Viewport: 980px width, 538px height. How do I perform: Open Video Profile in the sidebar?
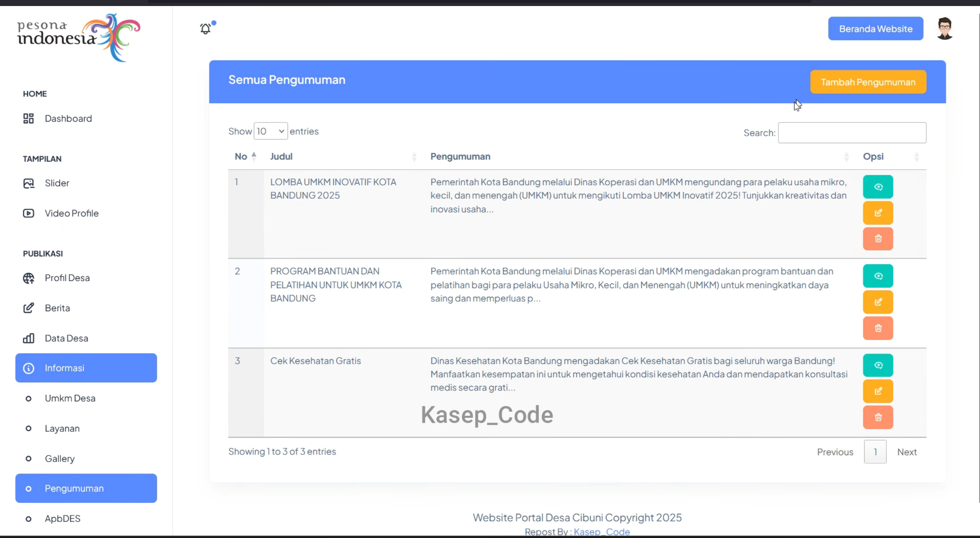[x=86, y=213]
